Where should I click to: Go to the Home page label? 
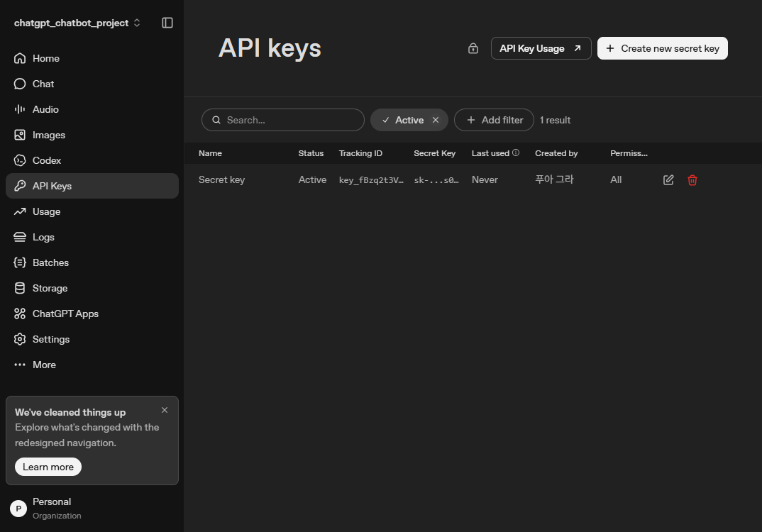coord(45,58)
